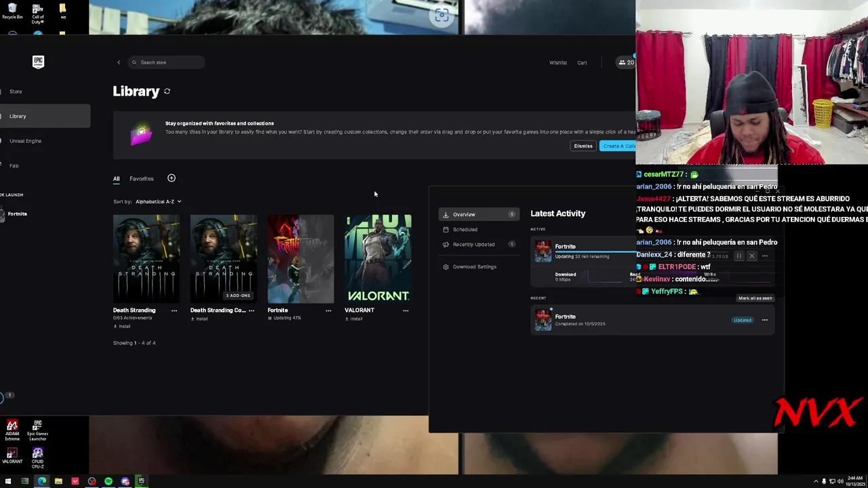Open options menu for Death Stranding
This screenshot has width=868, height=488.
pos(174,310)
